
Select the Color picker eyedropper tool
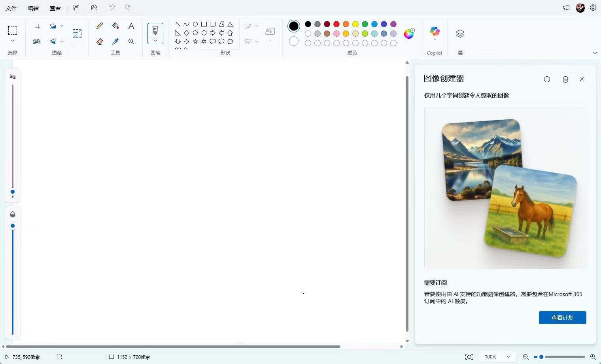click(x=115, y=41)
